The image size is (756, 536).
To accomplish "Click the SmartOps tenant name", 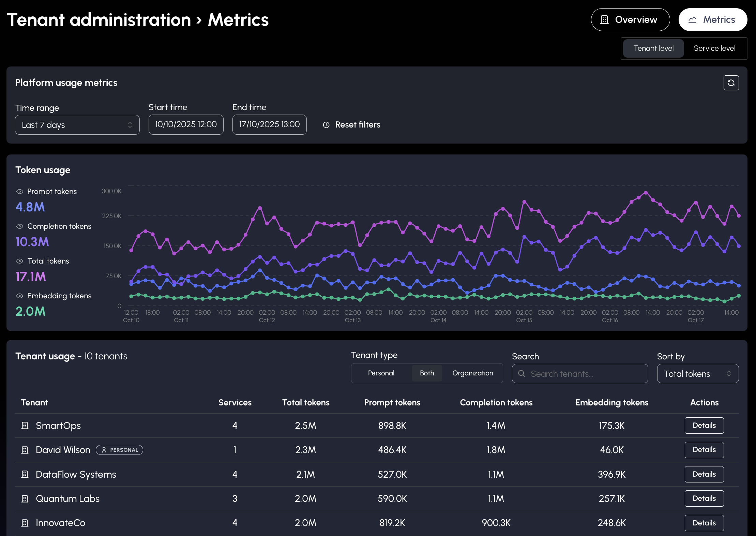I will [x=58, y=426].
